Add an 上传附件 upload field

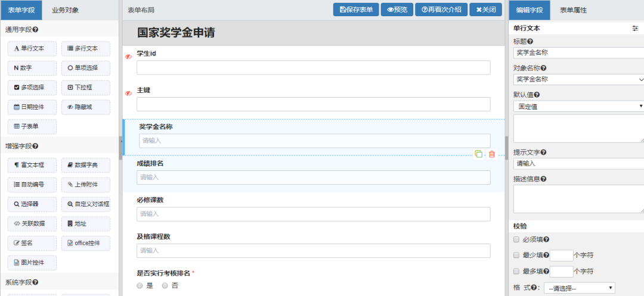85,185
